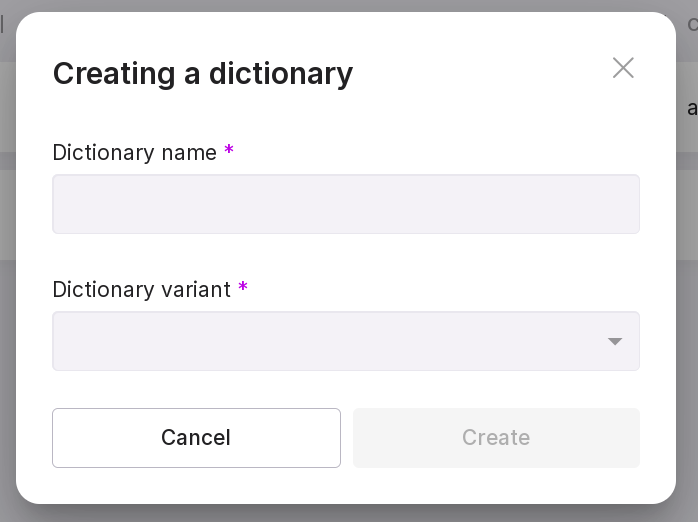The width and height of the screenshot is (698, 522).
Task: Show the dictionary variant options list
Action: coord(345,341)
